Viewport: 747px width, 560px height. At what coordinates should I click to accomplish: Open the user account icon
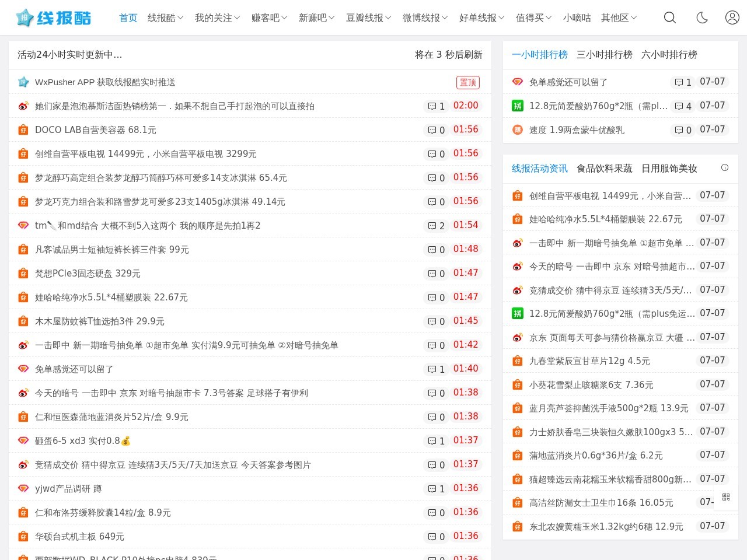[x=732, y=17]
